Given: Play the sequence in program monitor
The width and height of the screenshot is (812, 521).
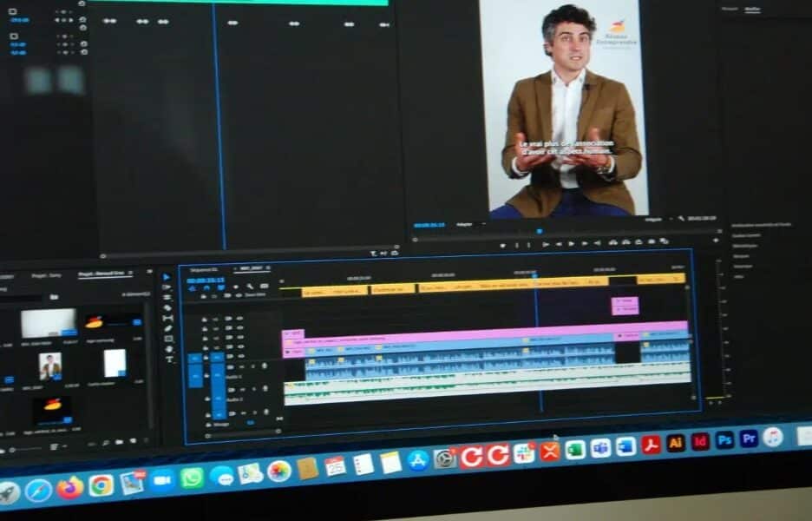Looking at the screenshot, I should pyautogui.click(x=572, y=244).
